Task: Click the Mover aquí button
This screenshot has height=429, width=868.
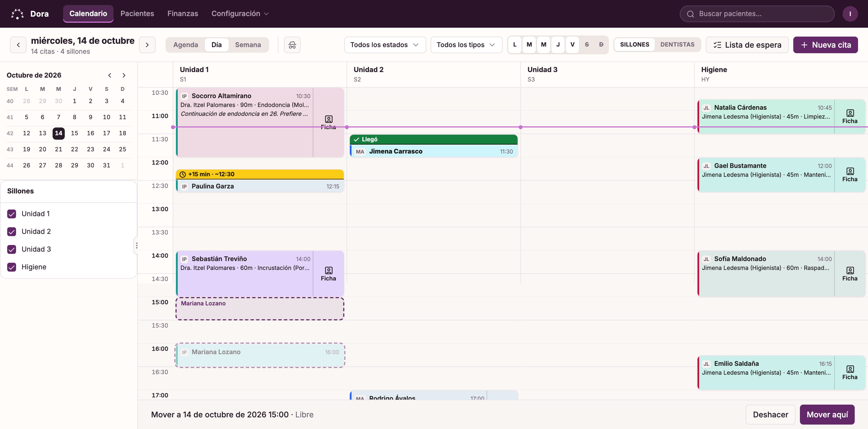Action: pyautogui.click(x=827, y=415)
